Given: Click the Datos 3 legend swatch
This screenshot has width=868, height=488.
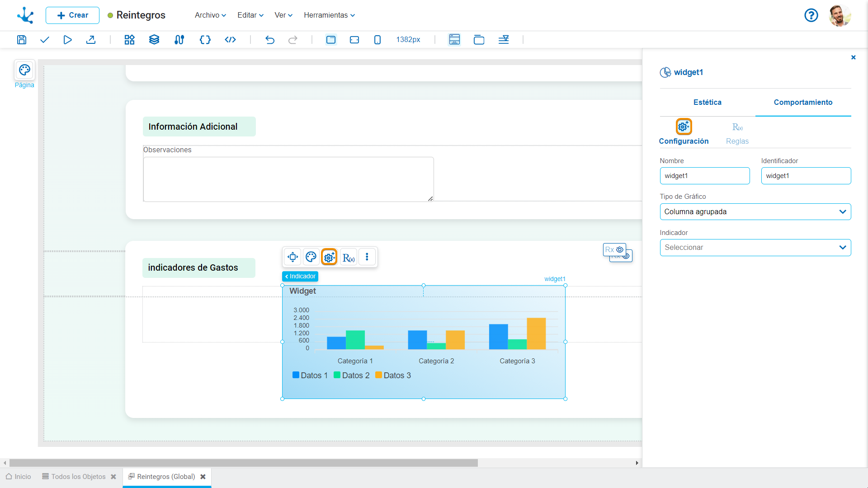Looking at the screenshot, I should [378, 375].
